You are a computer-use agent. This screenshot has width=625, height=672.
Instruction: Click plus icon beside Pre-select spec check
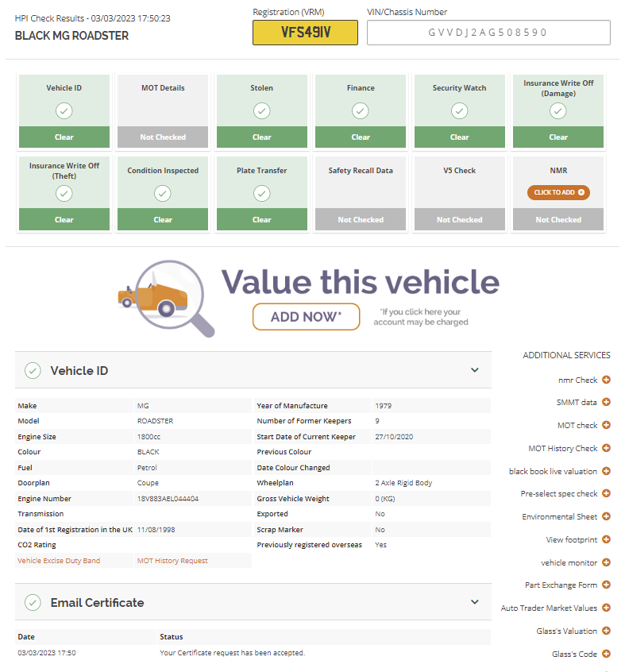tap(606, 493)
